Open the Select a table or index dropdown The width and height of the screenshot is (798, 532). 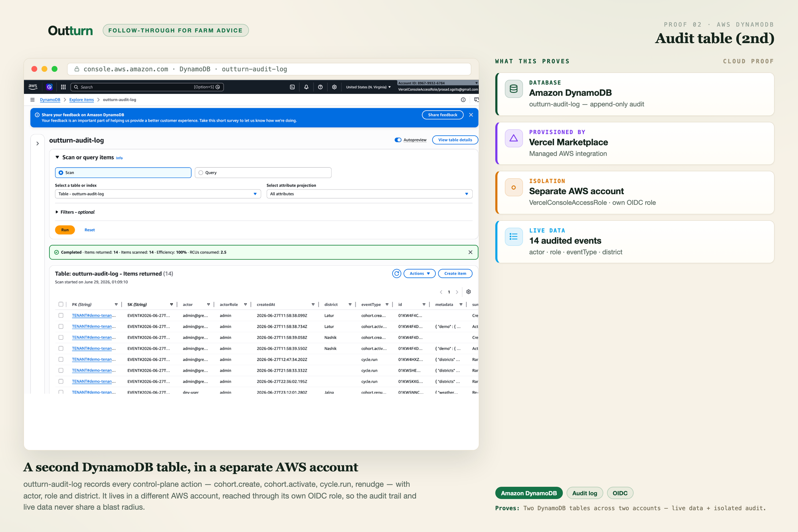[x=158, y=194]
